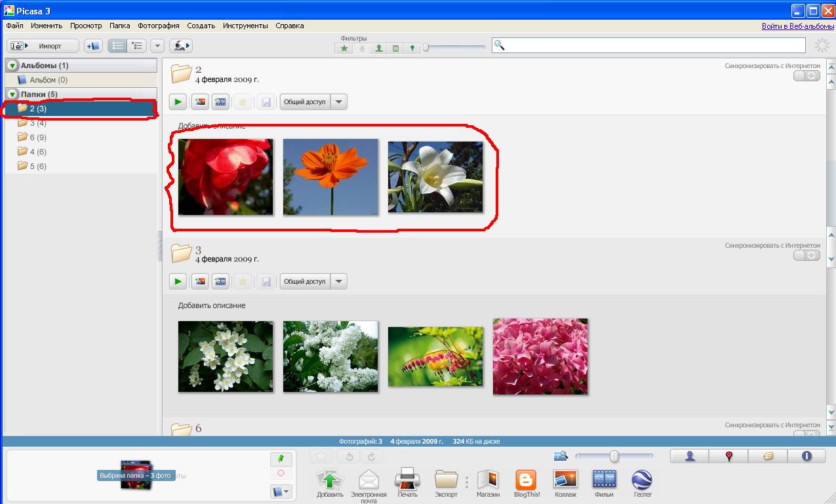Screen dimensions: 836x504
Task: Open the folder list view options dropdown
Action: [157, 46]
